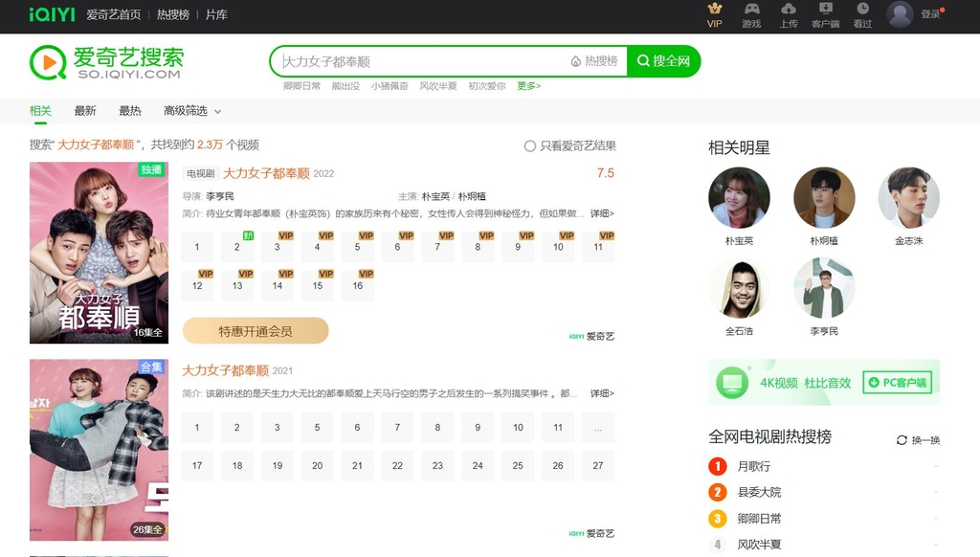Switch to the 最热 tab
The width and height of the screenshot is (980, 557).
pyautogui.click(x=130, y=111)
